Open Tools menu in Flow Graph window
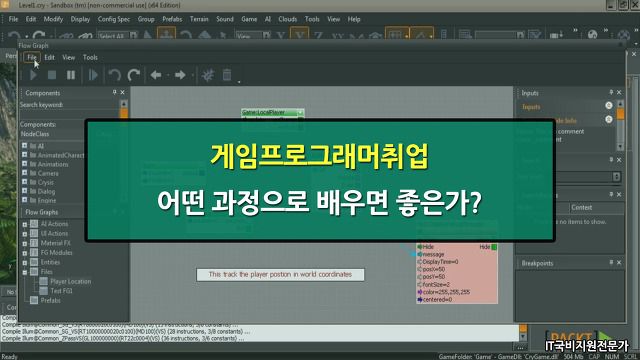Viewport: 640px width, 360px height. (x=90, y=58)
